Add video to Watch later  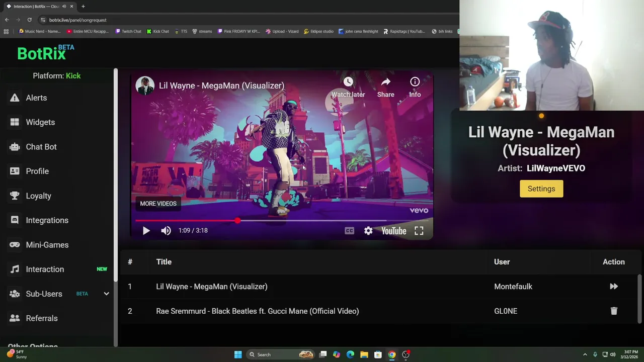point(348,87)
